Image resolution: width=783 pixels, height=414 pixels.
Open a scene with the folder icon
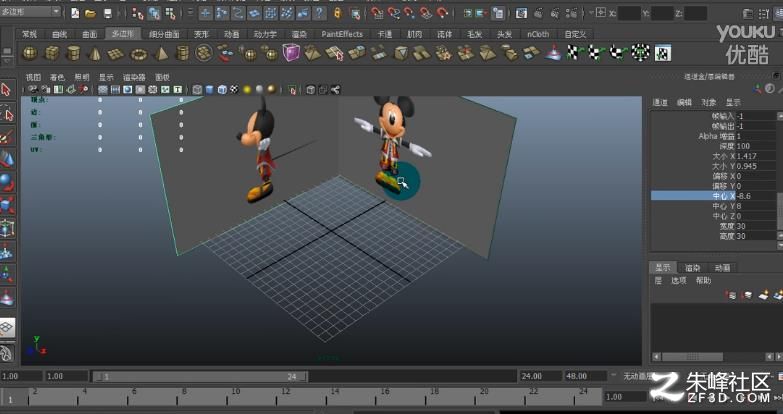click(90, 13)
